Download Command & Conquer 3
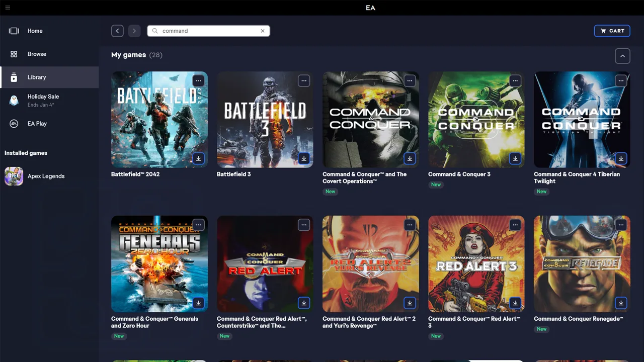 coord(515,158)
